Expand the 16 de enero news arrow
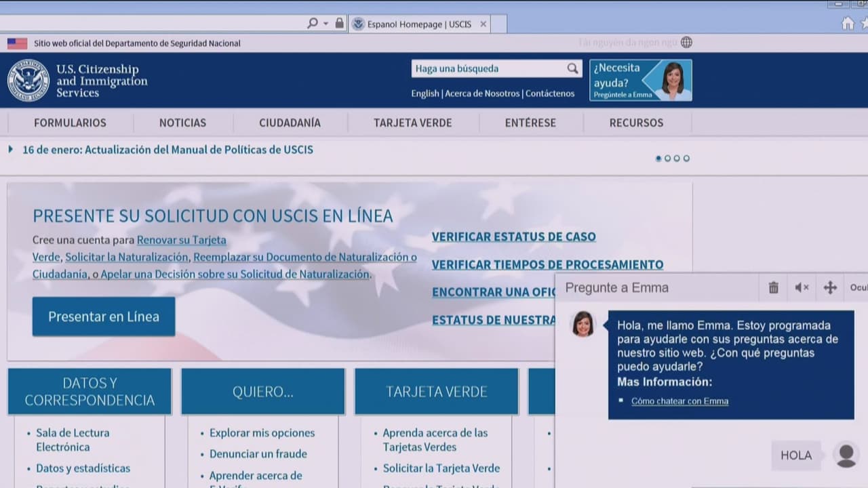The height and width of the screenshot is (488, 868). point(11,149)
